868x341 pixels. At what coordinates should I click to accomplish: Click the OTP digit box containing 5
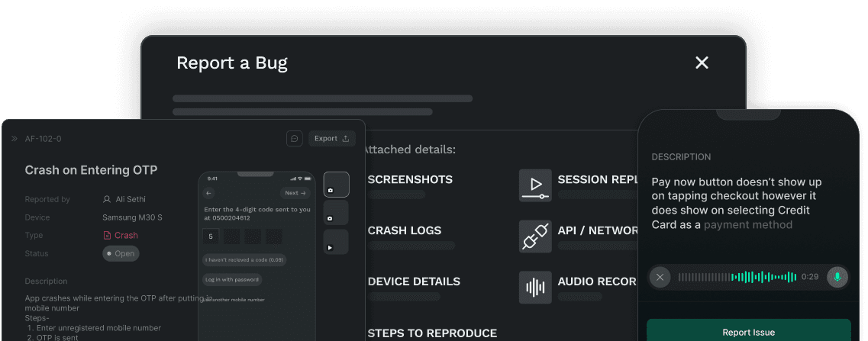(x=211, y=236)
